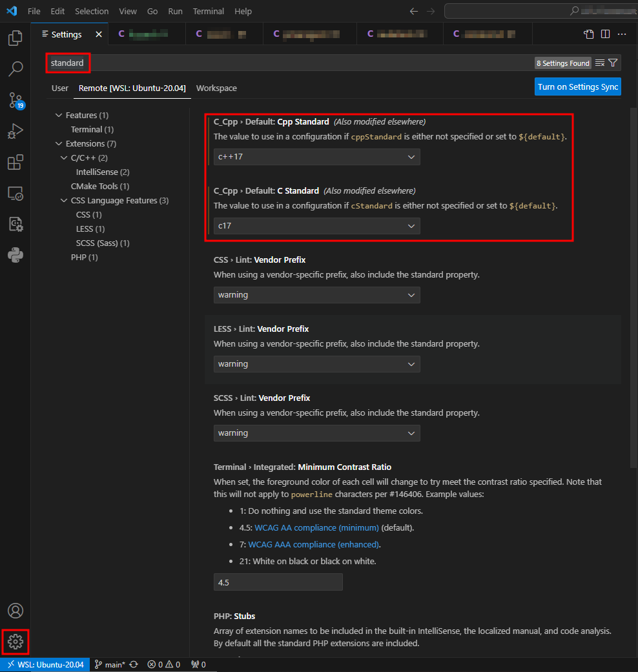This screenshot has width=638, height=672.
Task: Click the top command center search box
Action: point(541,11)
